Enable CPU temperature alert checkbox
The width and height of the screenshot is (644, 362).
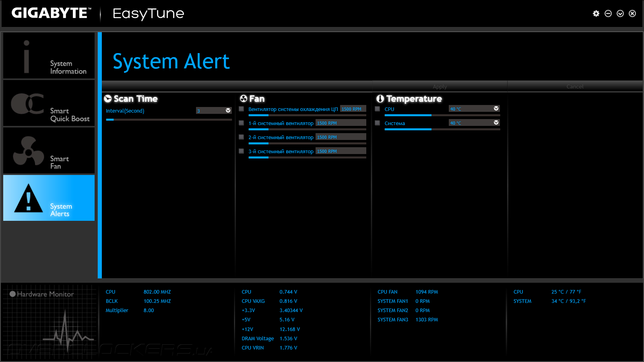[378, 109]
